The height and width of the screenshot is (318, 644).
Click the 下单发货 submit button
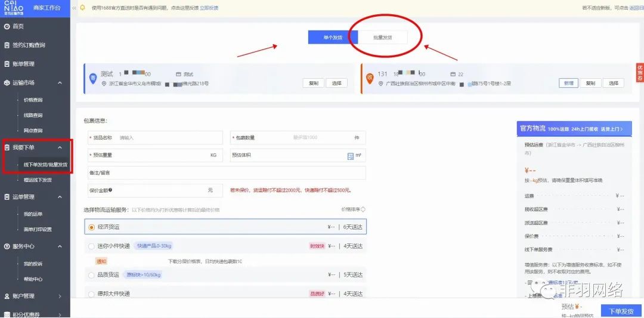coord(617,311)
